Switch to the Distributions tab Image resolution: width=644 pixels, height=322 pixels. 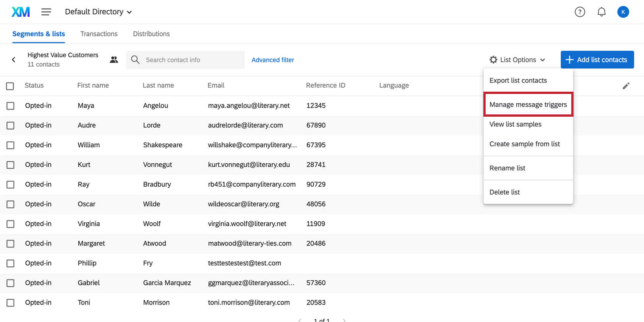[x=151, y=34]
